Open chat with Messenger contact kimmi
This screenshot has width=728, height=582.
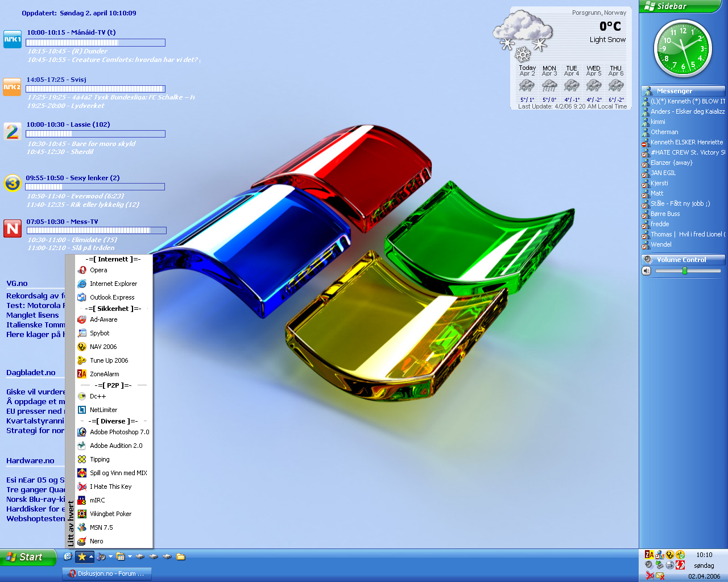tap(658, 122)
